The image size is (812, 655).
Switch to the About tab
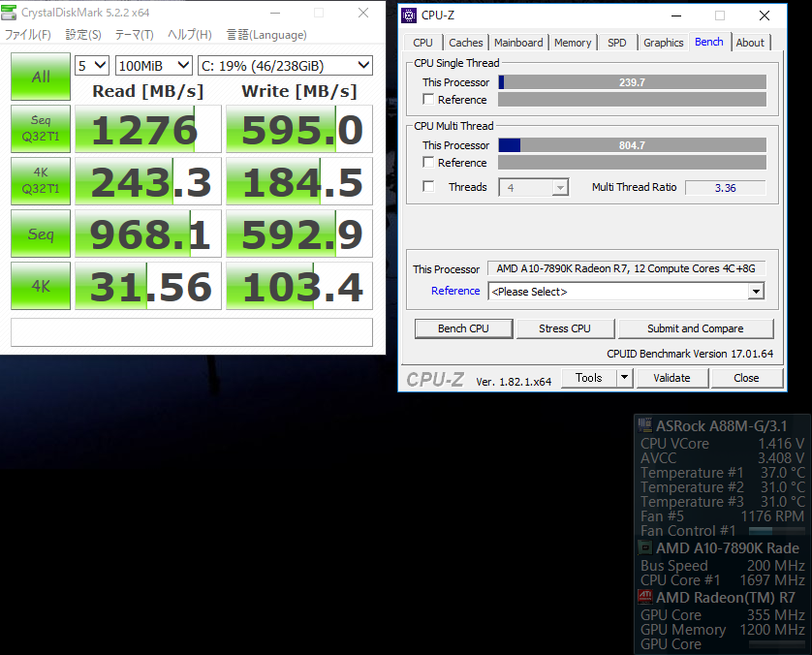pos(750,43)
